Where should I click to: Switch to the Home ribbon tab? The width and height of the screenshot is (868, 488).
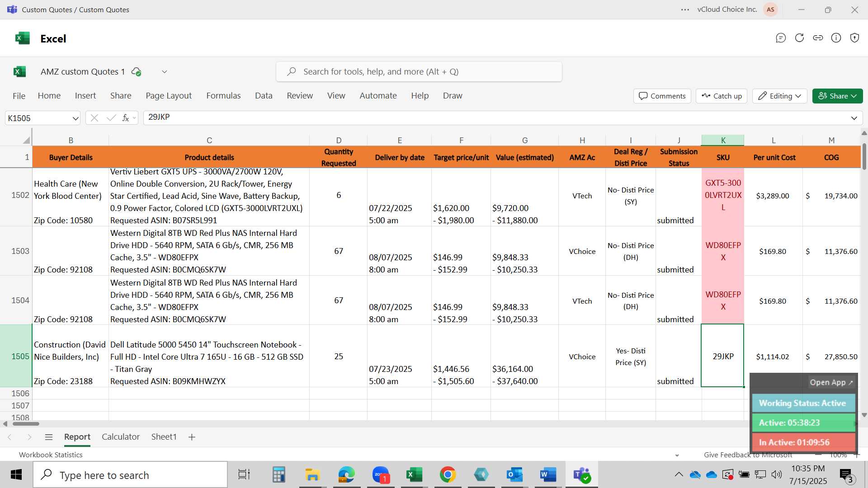tap(49, 96)
